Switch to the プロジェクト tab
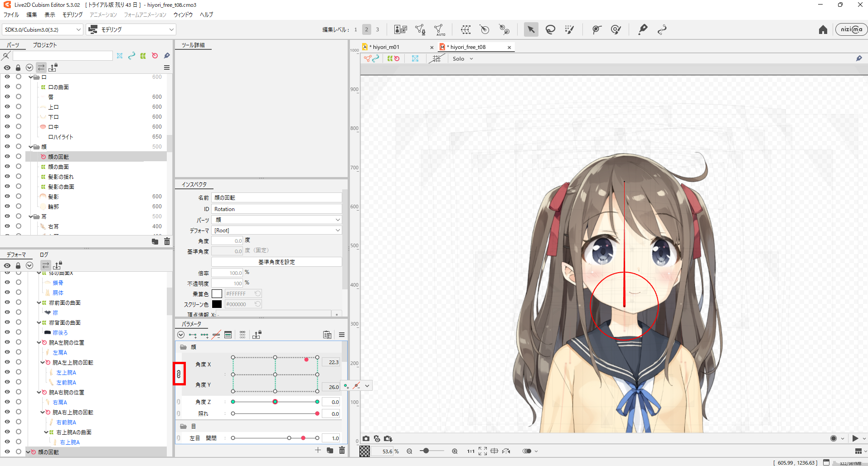The image size is (868, 466). [45, 45]
